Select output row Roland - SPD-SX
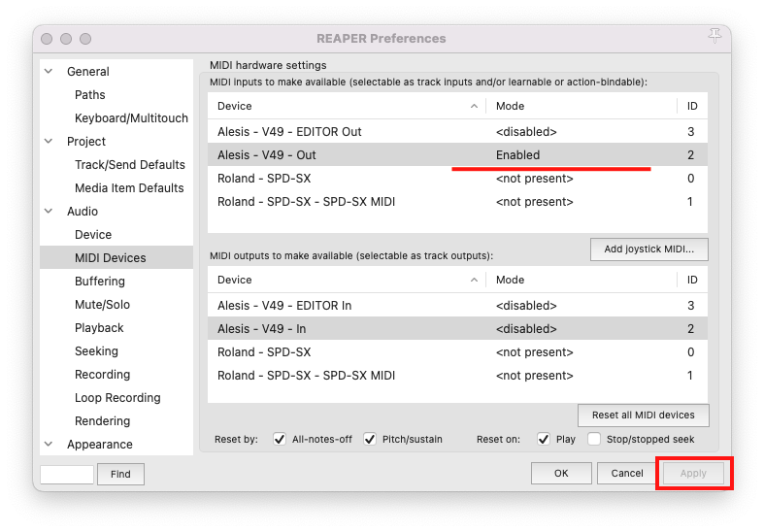Image resolution: width=764 pixels, height=532 pixels. (457, 352)
